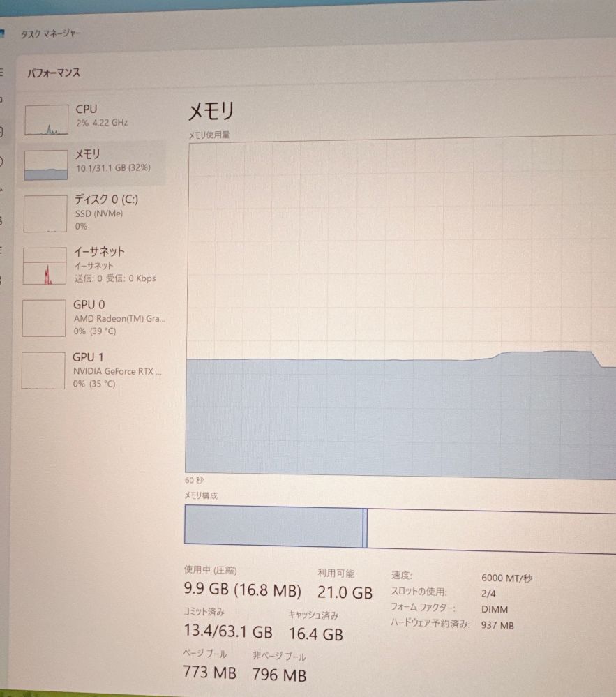Click the メモリ構成 label
The height and width of the screenshot is (697, 616).
click(x=201, y=495)
